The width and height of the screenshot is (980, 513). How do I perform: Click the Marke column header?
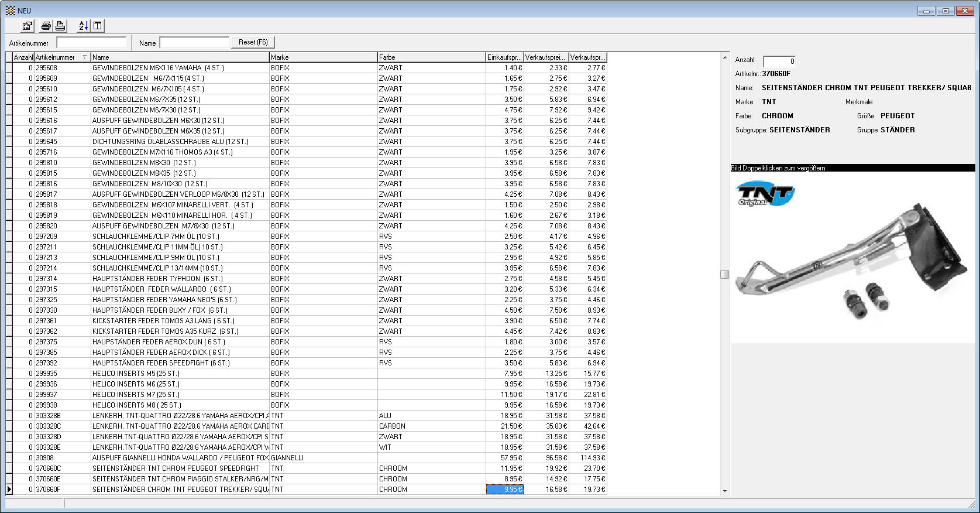point(323,57)
